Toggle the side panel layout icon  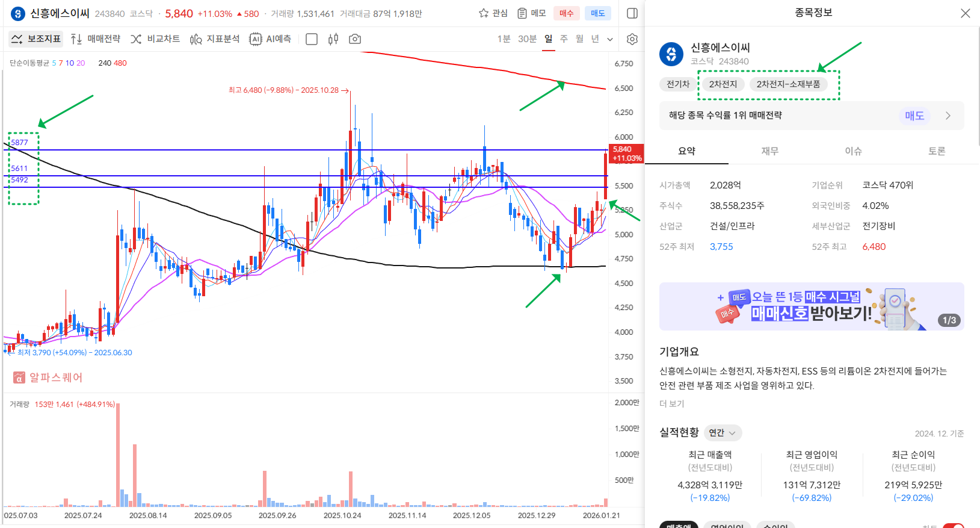(x=632, y=13)
